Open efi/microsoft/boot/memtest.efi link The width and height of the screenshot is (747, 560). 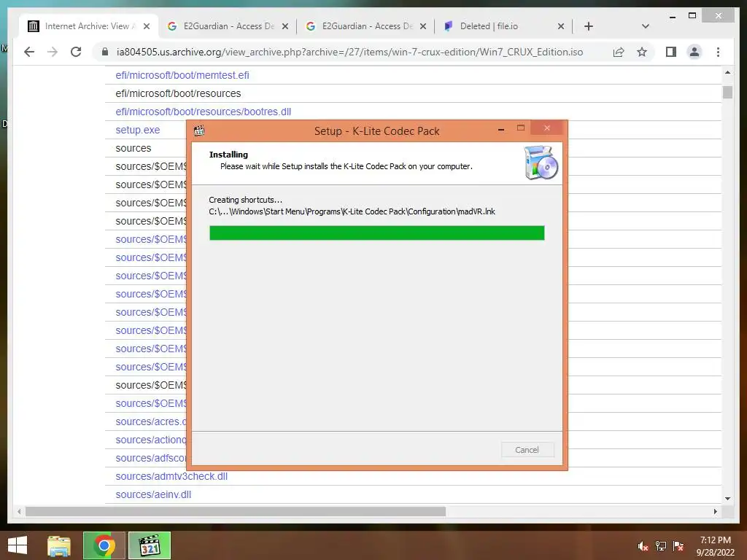point(182,75)
